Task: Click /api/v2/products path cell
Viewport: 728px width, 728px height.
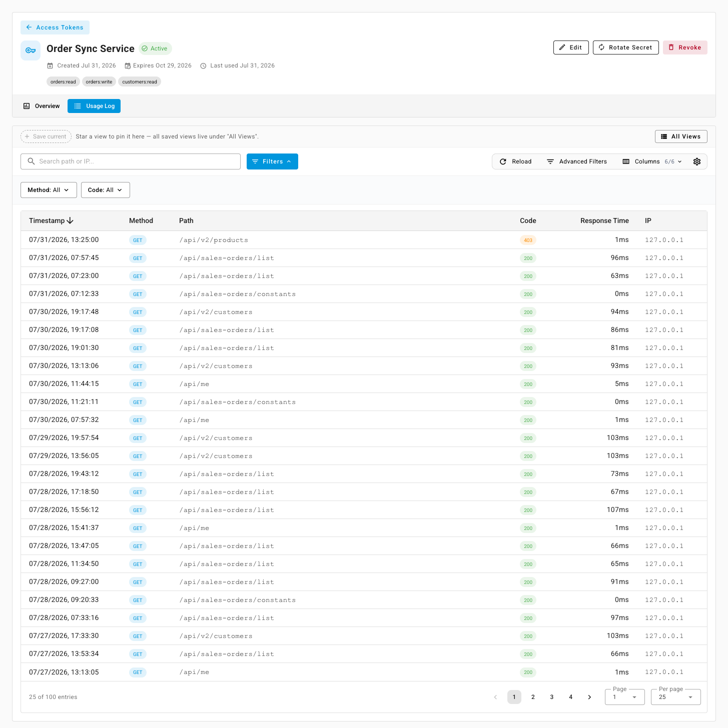Action: [214, 240]
